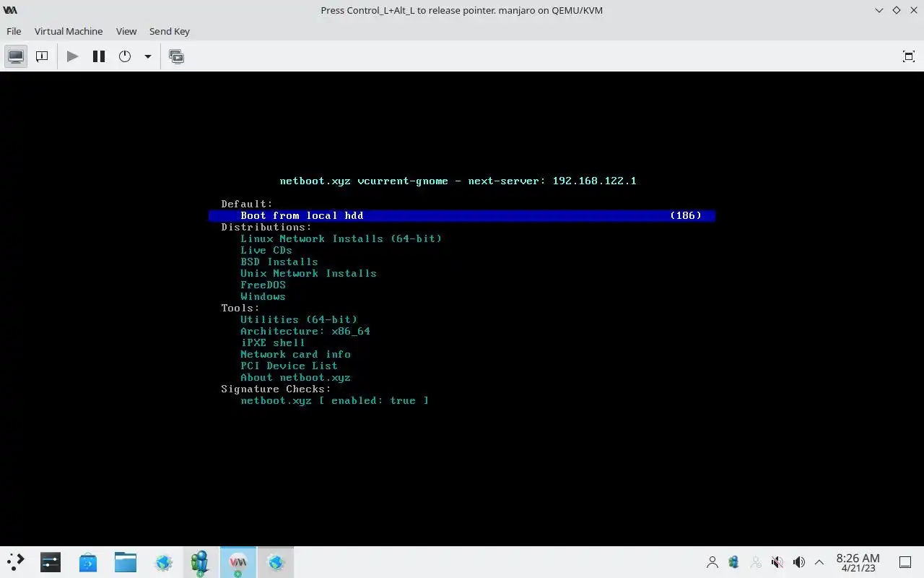Select Unix Network Installs entry
This screenshot has height=578, width=924.
pos(308,273)
